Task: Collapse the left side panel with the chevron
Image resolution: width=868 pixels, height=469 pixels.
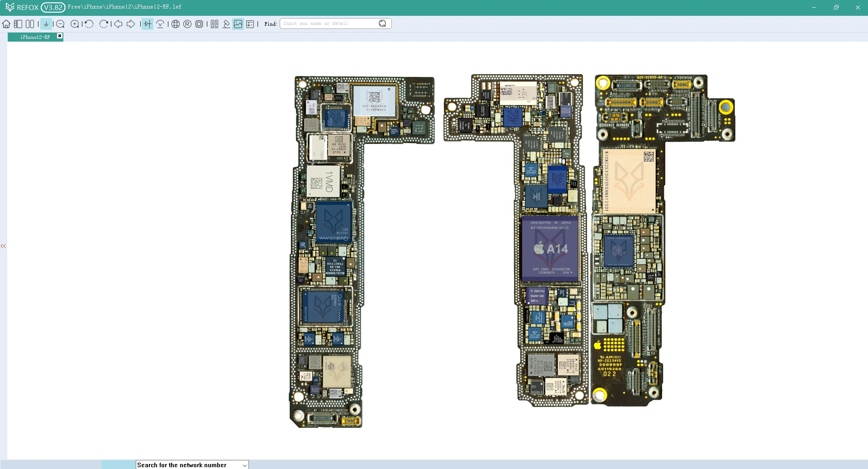Action: click(3, 246)
